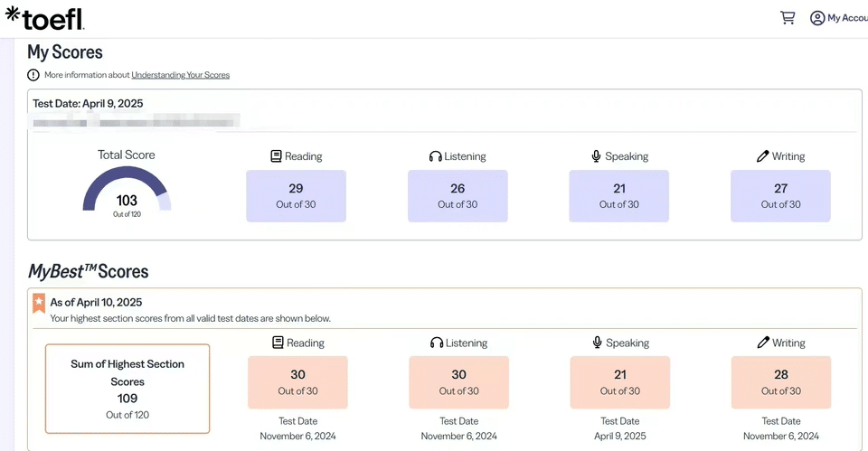Image resolution: width=868 pixels, height=451 pixels.
Task: Select the Speaking score box showing 21
Action: (x=618, y=196)
